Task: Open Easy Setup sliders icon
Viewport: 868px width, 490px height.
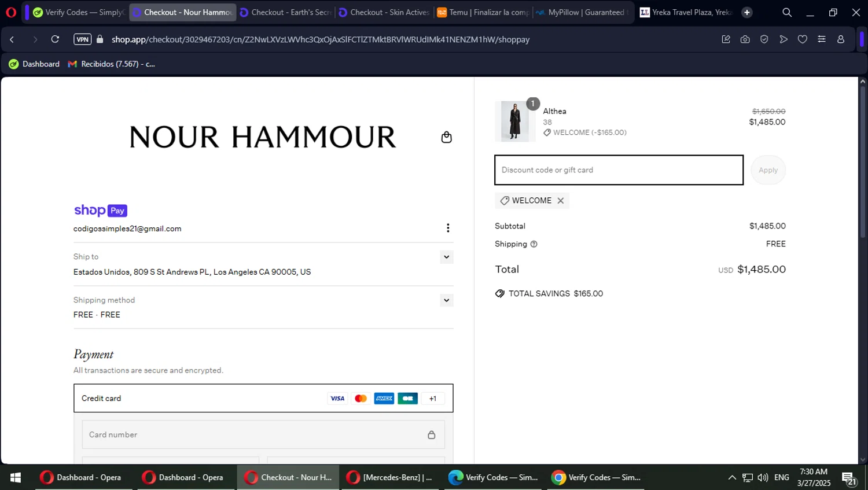Action: tap(822, 39)
